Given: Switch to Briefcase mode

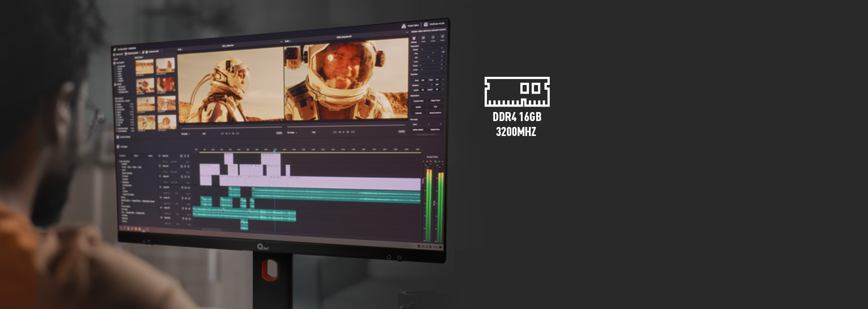Looking at the screenshot, I should pyautogui.click(x=434, y=24).
